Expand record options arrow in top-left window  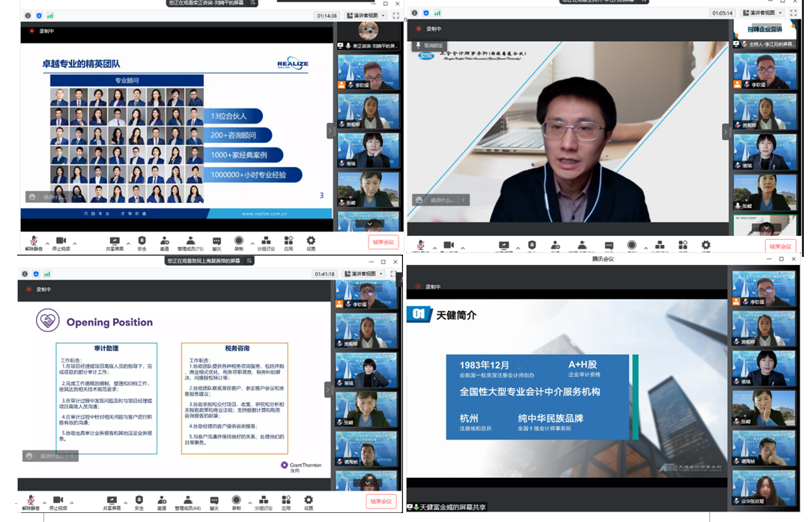(252, 243)
